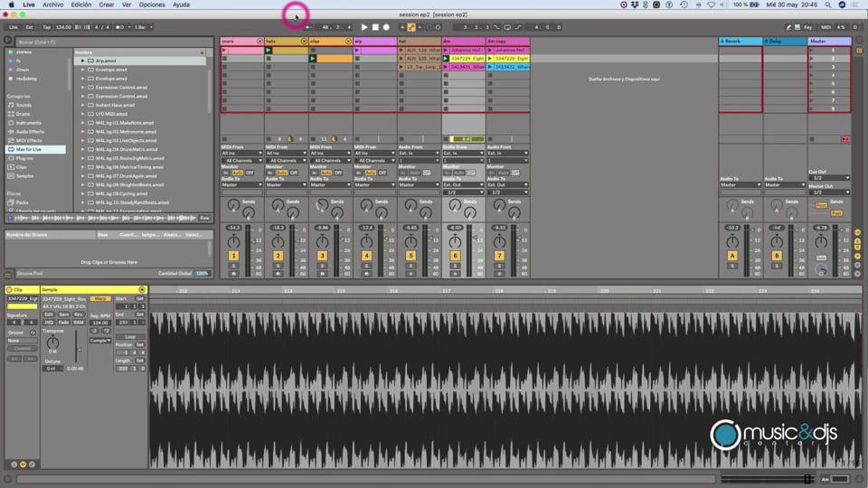This screenshot has height=488, width=868.
Task: Launch Master scene 1
Action: pos(812,51)
